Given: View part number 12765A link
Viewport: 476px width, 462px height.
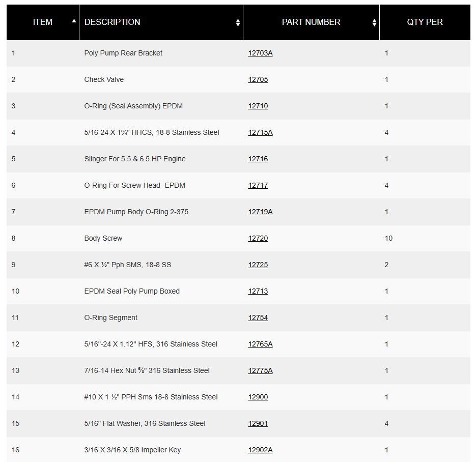Looking at the screenshot, I should point(260,344).
